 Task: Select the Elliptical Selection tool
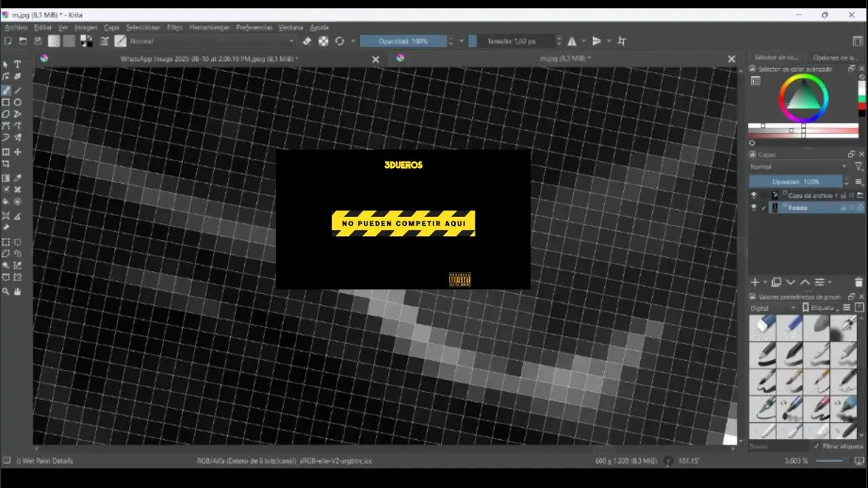coord(18,242)
